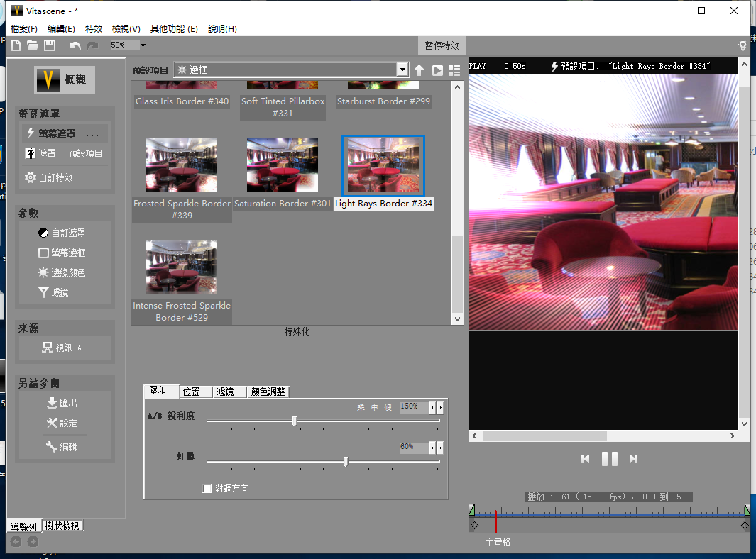Screen dimensions: 756x559
Task: Click the save project disk icon
Action: click(49, 45)
